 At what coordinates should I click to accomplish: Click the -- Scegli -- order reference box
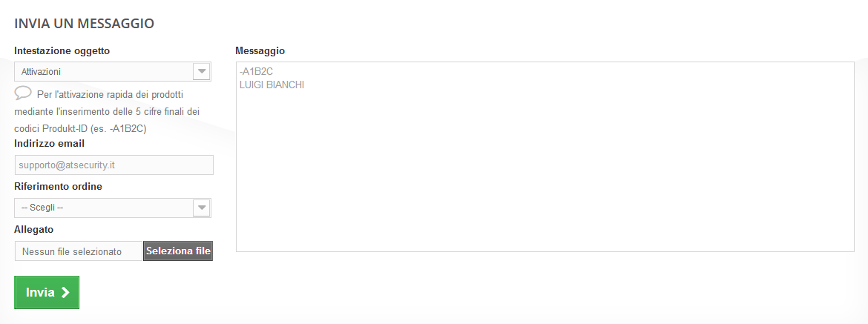(112, 208)
